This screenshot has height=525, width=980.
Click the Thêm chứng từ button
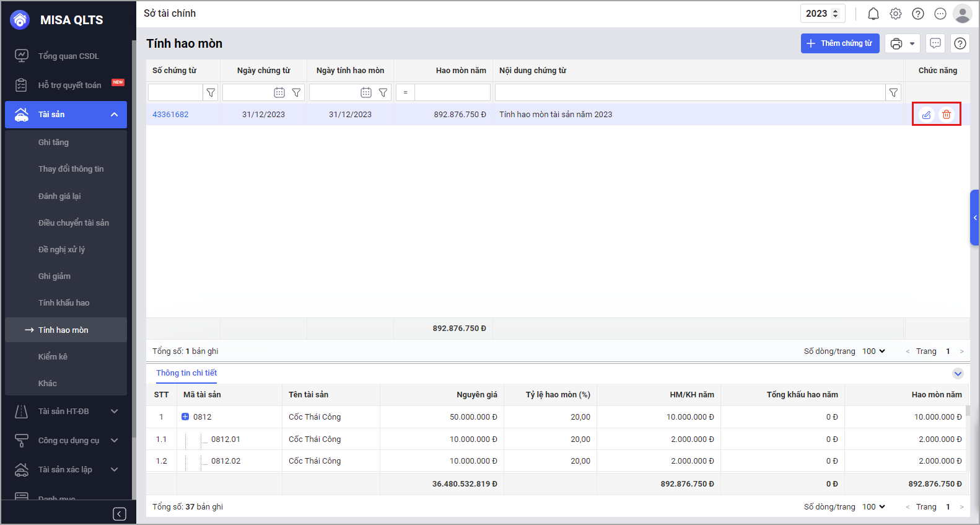click(839, 43)
